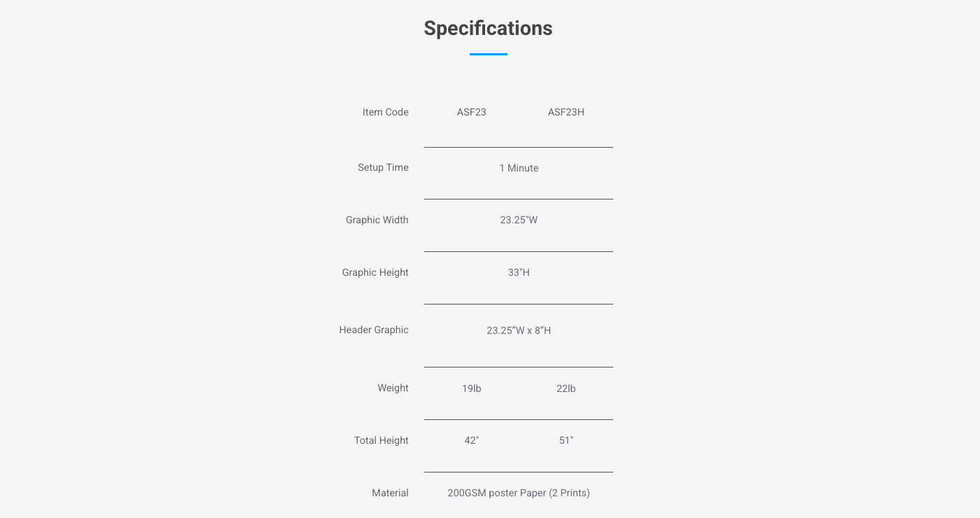The width and height of the screenshot is (980, 518).
Task: Click the Specifications heading
Action: tap(488, 29)
